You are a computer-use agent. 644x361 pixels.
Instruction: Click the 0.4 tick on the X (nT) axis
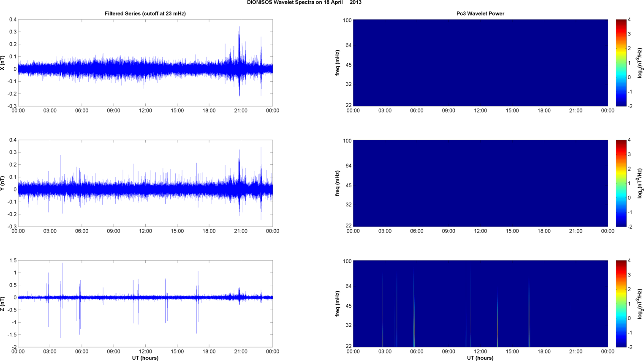coord(13,20)
